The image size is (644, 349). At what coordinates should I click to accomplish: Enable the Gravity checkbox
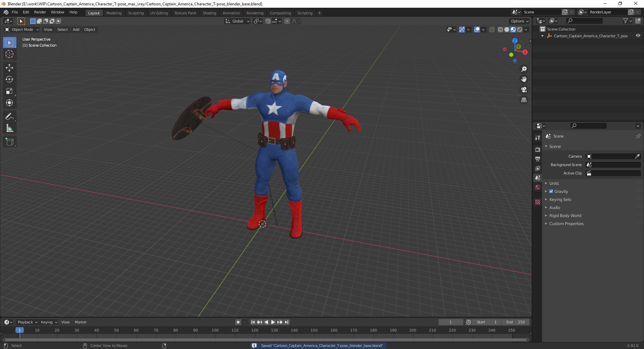click(551, 191)
